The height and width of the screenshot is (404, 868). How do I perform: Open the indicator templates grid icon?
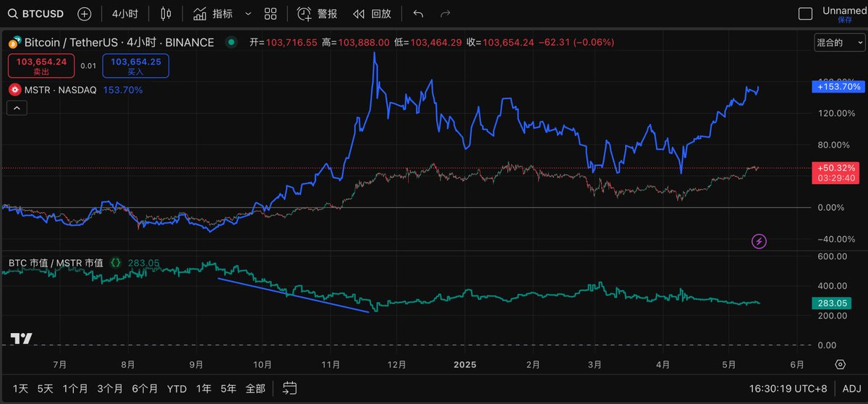pos(271,14)
